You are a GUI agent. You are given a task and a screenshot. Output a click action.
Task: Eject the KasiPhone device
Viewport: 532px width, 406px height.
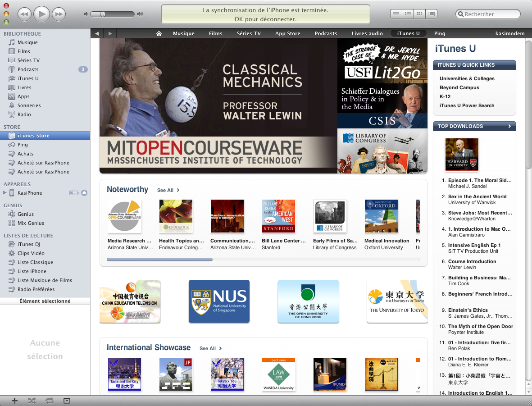coord(84,193)
